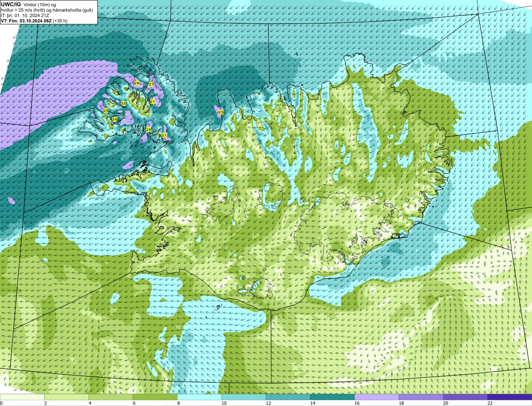Click the '14' label on the color scale
Image resolution: width=532 pixels, height=406 pixels.
(313, 403)
